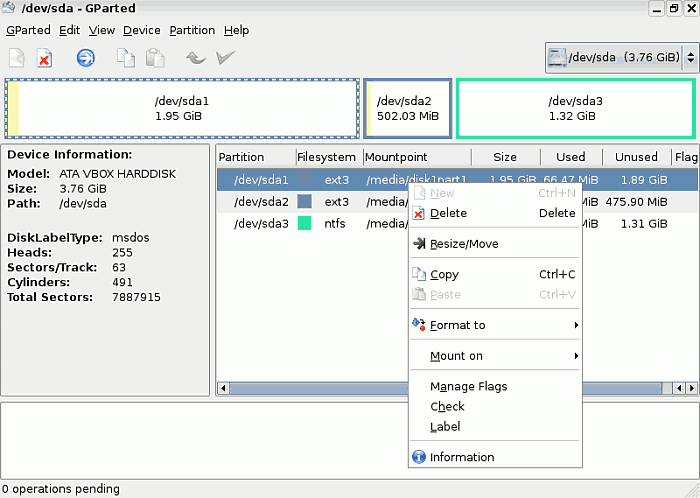Viewport: 700px width, 498px height.
Task: Select the /dev/sda3 block in disk map
Action: tap(575, 108)
